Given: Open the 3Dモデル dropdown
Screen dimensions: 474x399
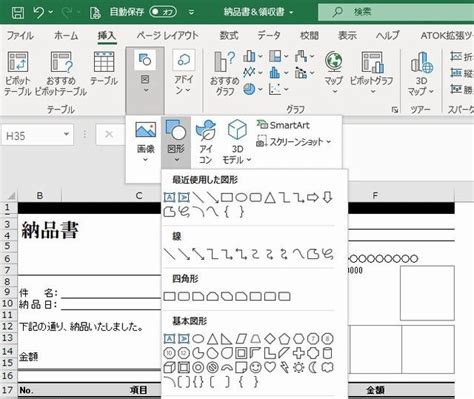Looking at the screenshot, I should click(237, 142).
